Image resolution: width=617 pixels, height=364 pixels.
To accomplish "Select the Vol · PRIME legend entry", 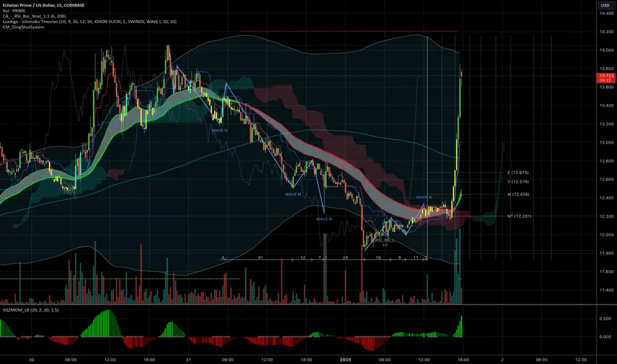I will coord(14,11).
